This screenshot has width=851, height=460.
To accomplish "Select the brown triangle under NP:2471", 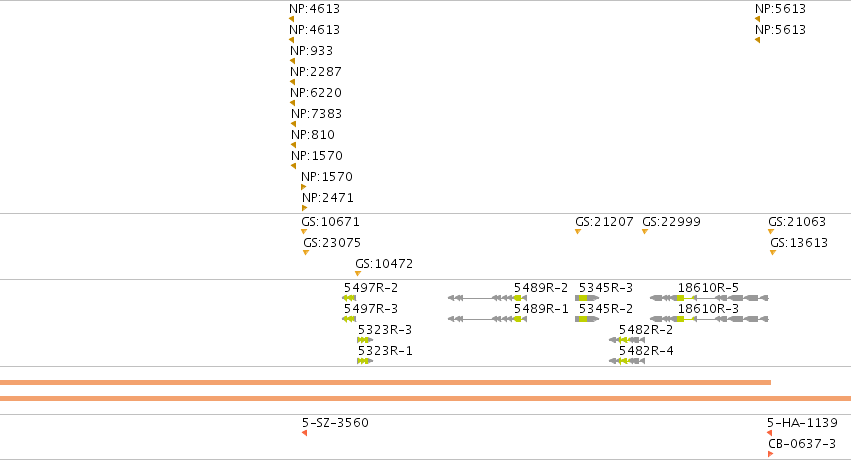I will 304,208.
